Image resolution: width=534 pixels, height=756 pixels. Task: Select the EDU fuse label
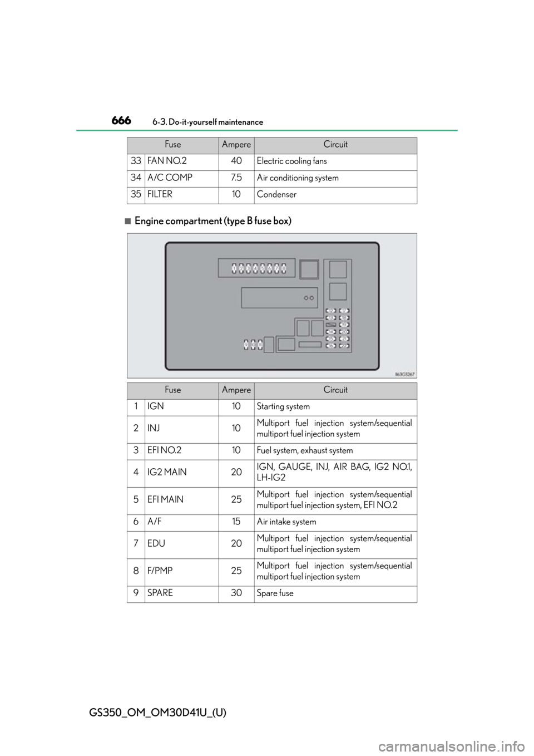pos(156,543)
